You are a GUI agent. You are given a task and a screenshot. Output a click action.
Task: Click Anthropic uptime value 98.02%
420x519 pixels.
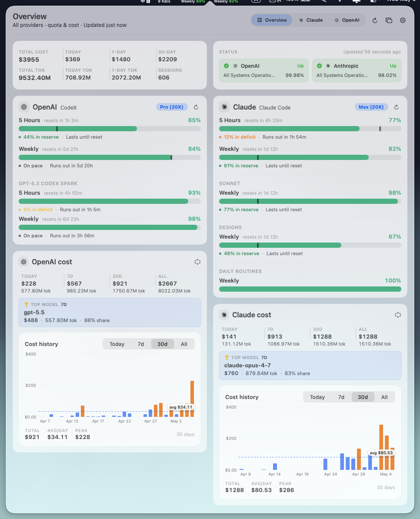(387, 75)
